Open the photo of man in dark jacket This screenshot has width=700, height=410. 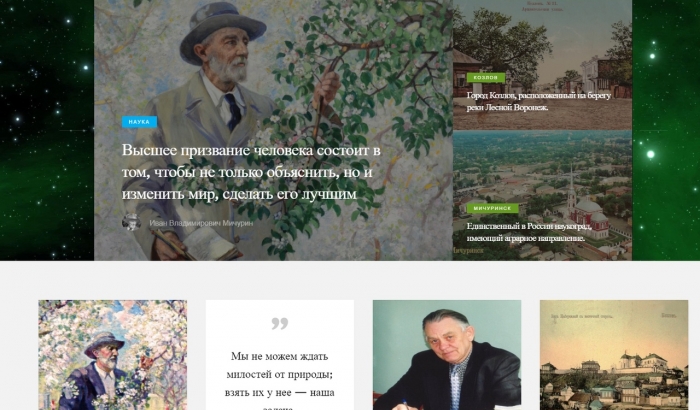(x=447, y=355)
